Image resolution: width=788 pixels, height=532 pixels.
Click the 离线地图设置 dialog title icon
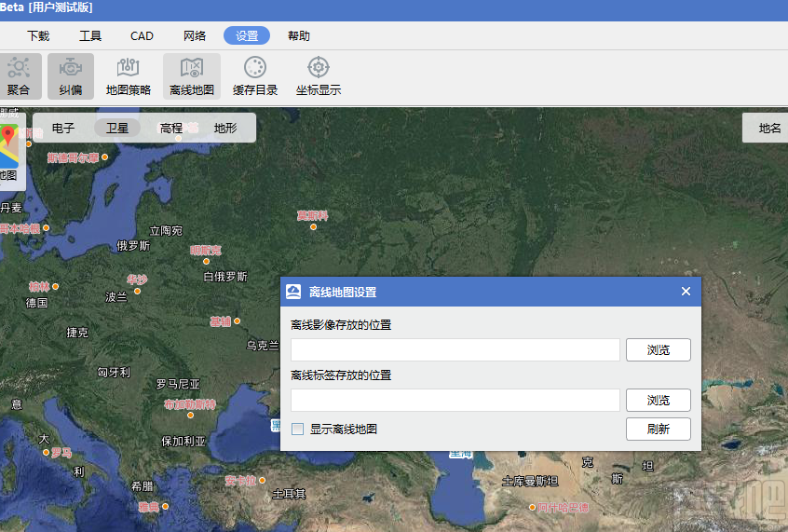pyautogui.click(x=293, y=292)
